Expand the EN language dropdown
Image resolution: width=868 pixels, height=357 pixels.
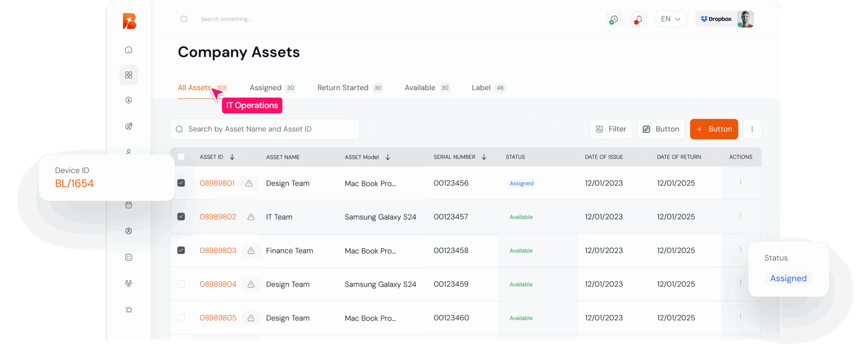click(x=671, y=19)
